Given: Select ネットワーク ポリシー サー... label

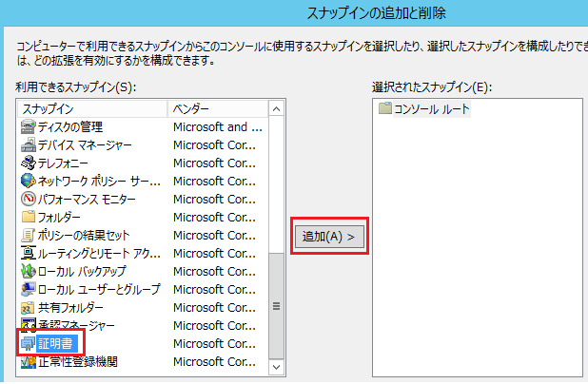Looking at the screenshot, I should pyautogui.click(x=99, y=181).
